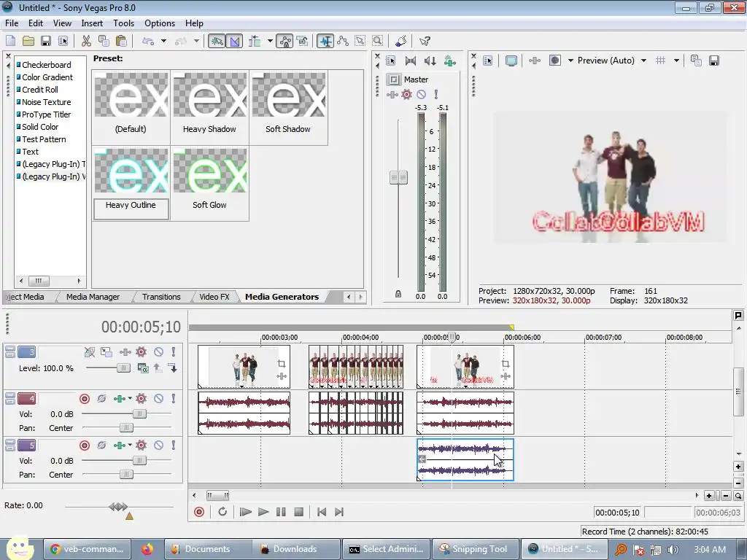
Task: Cut selection with the scissors icon
Action: coord(86,41)
